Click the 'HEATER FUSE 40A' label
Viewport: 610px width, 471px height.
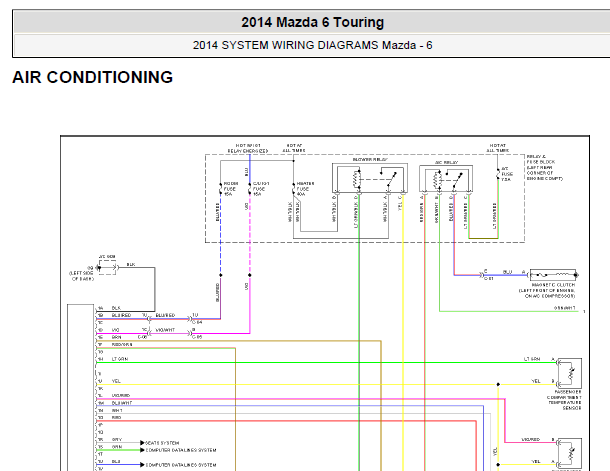[305, 189]
